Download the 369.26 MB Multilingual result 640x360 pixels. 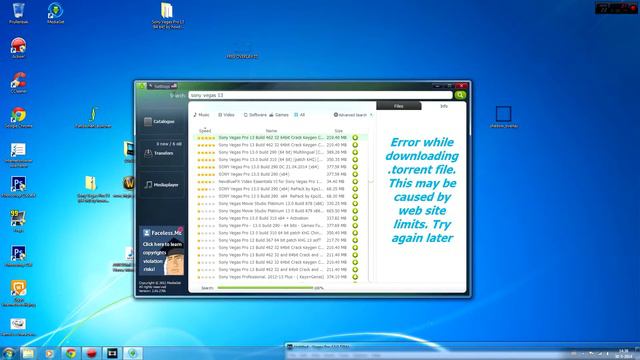pyautogui.click(x=355, y=152)
